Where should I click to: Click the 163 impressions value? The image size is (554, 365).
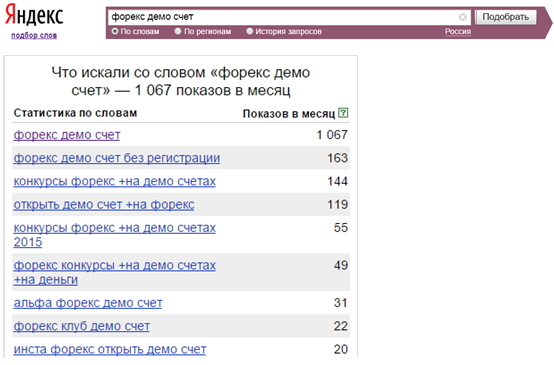pyautogui.click(x=337, y=158)
